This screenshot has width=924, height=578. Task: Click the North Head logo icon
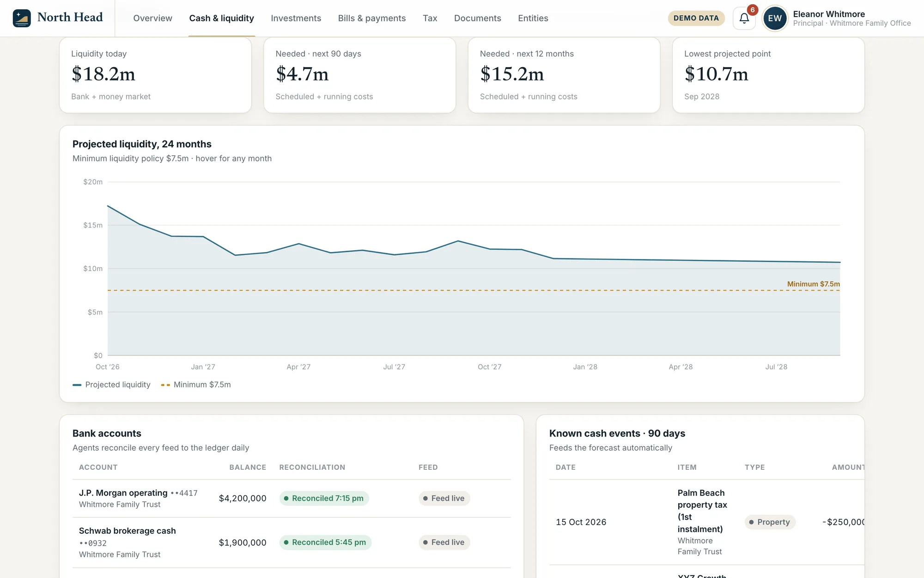tap(22, 18)
